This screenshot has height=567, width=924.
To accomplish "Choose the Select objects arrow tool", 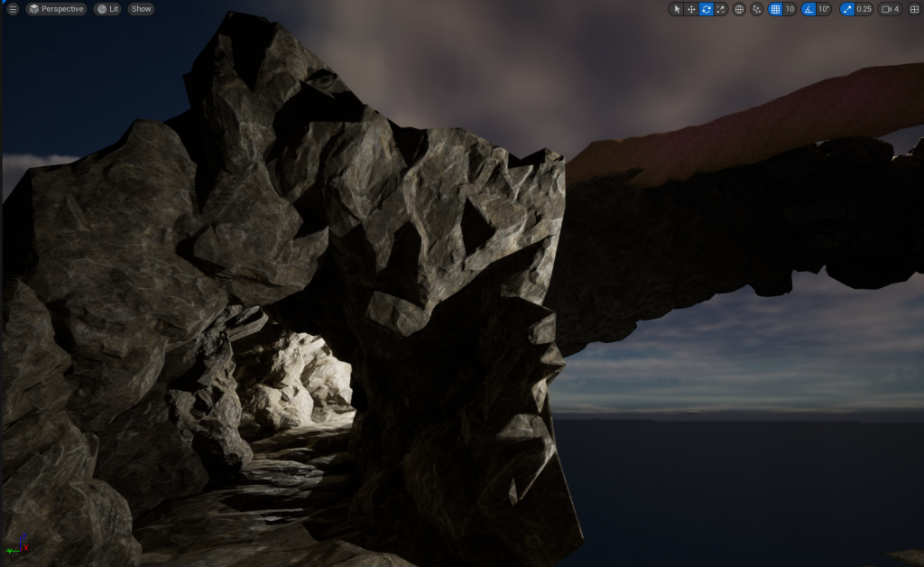I will pyautogui.click(x=677, y=9).
